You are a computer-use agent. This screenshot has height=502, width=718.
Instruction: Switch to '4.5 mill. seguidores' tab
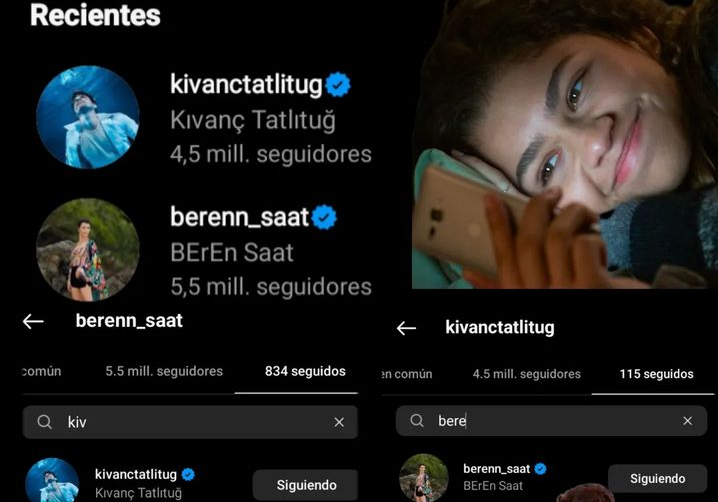pos(527,374)
